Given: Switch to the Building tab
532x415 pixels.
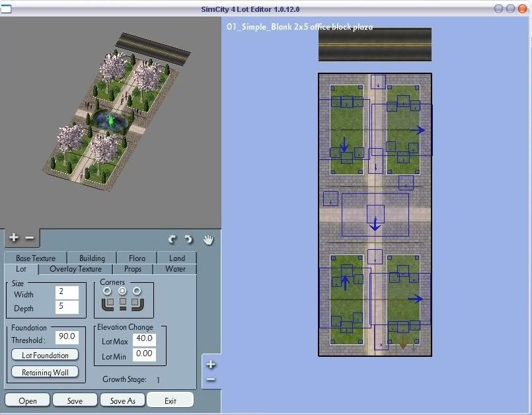Looking at the screenshot, I should pos(92,258).
